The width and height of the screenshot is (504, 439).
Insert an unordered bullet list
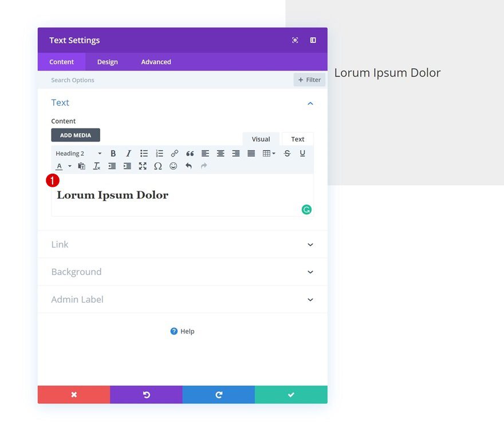click(x=144, y=153)
